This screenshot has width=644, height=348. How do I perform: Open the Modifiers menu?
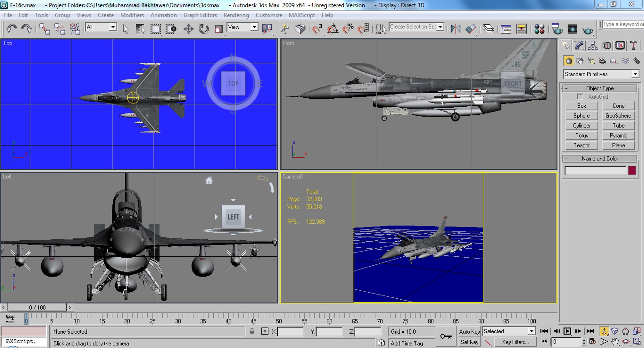[x=132, y=15]
